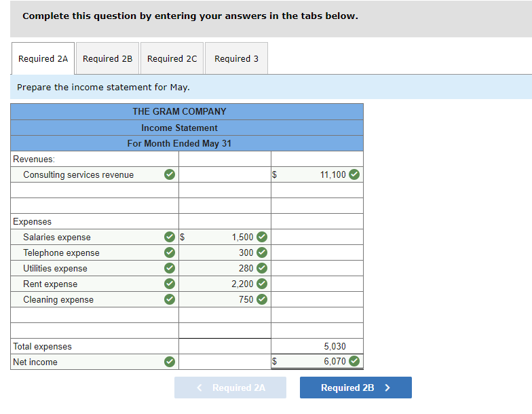The height and width of the screenshot is (414, 532).
Task: Select the Revenues: heading row
Action: (187, 159)
